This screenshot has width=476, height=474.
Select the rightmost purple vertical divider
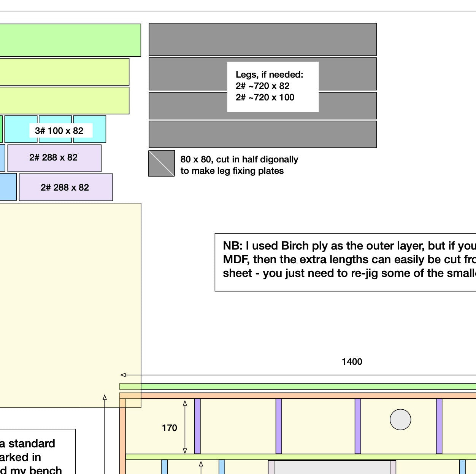pos(439,426)
